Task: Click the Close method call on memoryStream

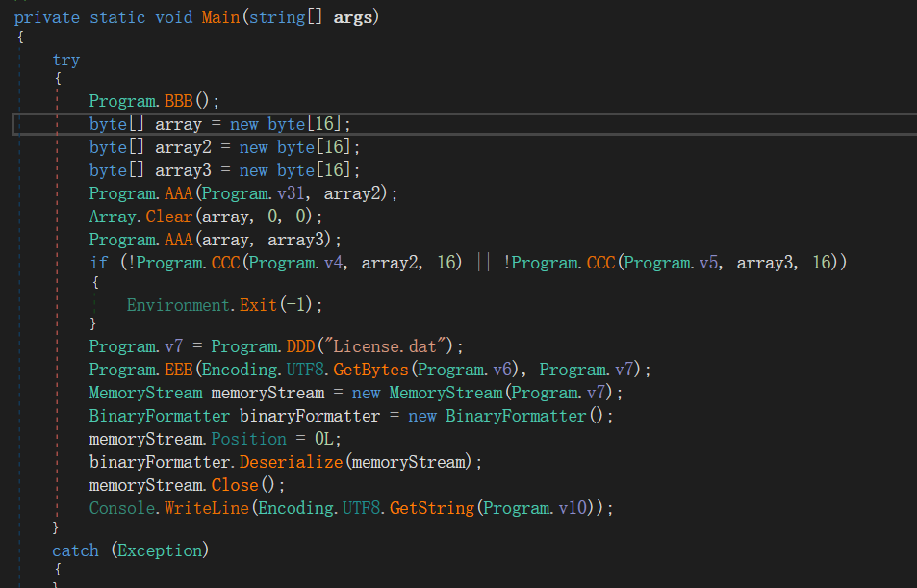Action: [x=235, y=485]
